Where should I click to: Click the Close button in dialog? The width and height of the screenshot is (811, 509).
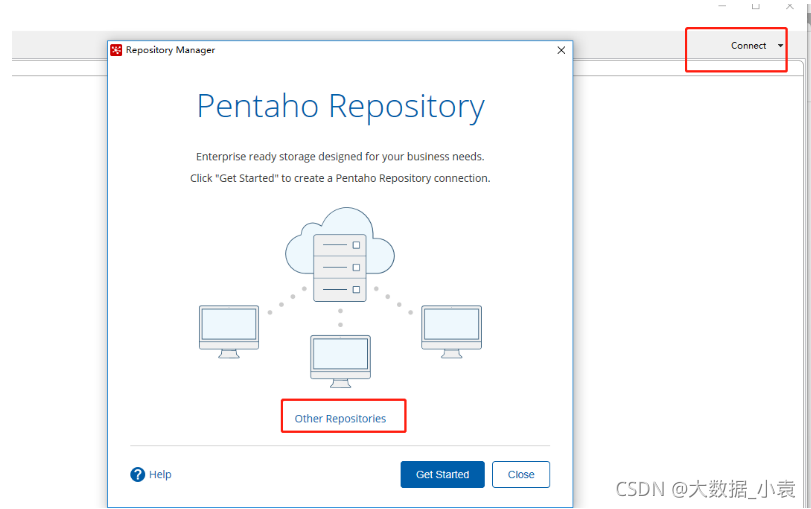pyautogui.click(x=521, y=474)
